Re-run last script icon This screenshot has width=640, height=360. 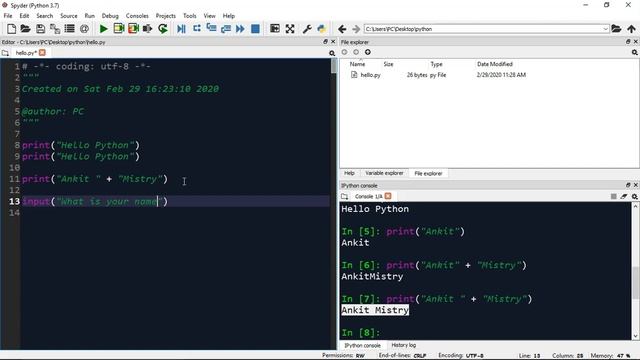click(x=163, y=29)
